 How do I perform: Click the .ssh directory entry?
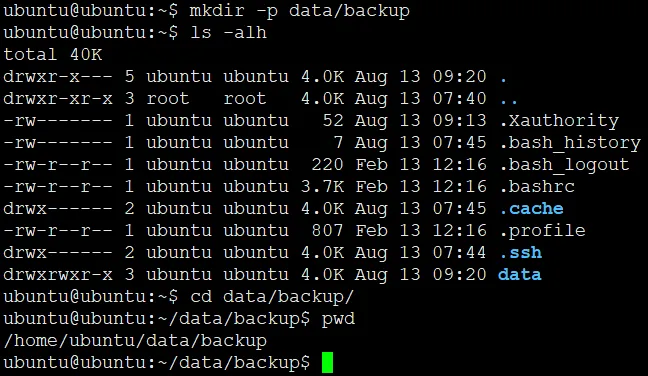point(520,252)
